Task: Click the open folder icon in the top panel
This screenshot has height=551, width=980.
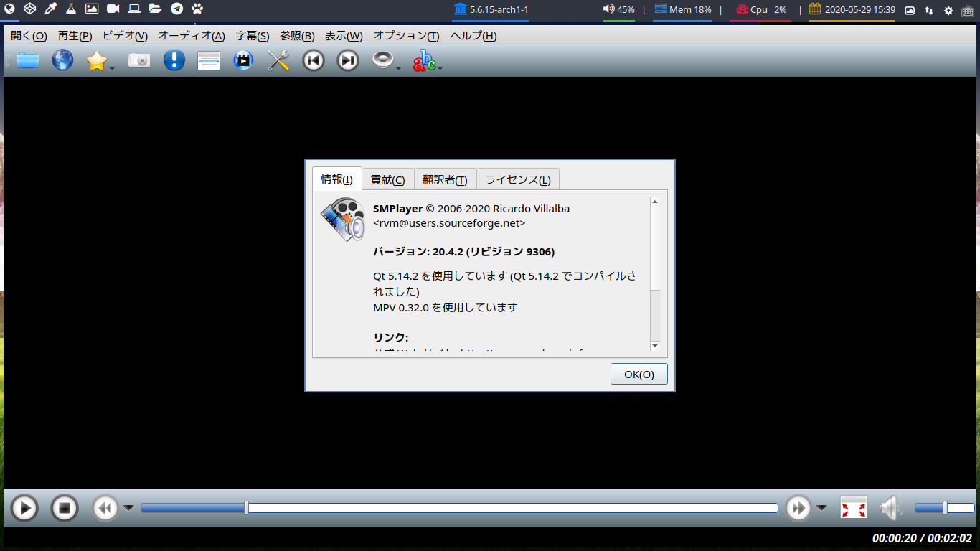Action: point(156,9)
